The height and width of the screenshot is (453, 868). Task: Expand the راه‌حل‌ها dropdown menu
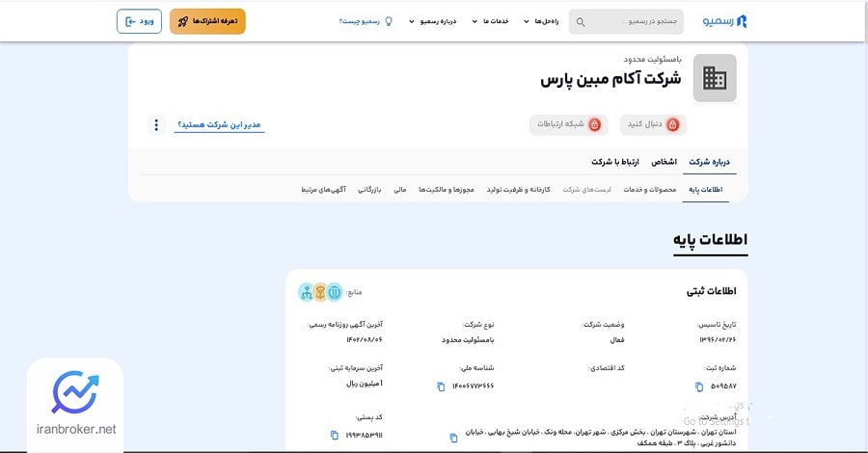pyautogui.click(x=540, y=21)
